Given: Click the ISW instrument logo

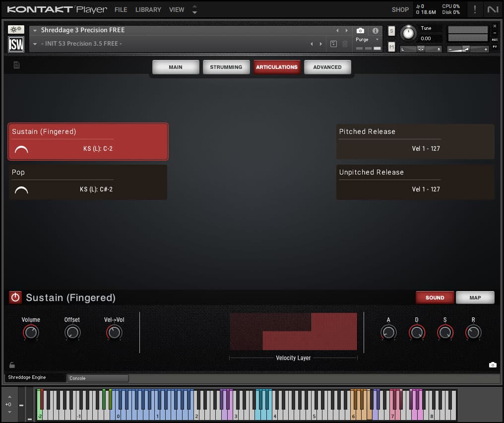Looking at the screenshot, I should (x=16, y=44).
